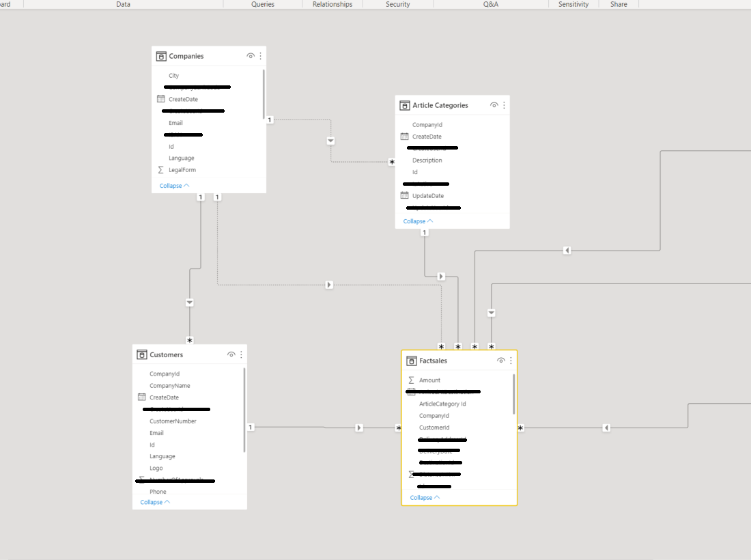The height and width of the screenshot is (560, 751).
Task: Open the Security ribbon group
Action: pos(397,4)
